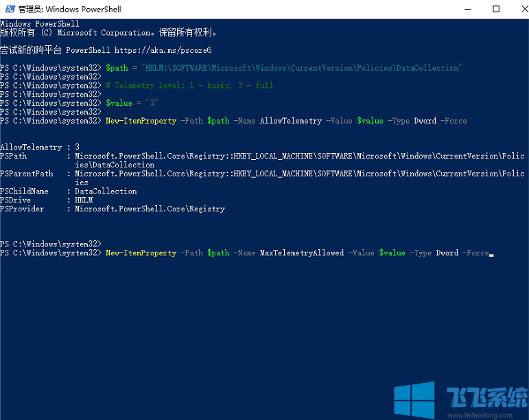Image resolution: width=529 pixels, height=420 pixels.
Task: Click the PowerShell icon in title bar
Action: pyautogui.click(x=10, y=9)
